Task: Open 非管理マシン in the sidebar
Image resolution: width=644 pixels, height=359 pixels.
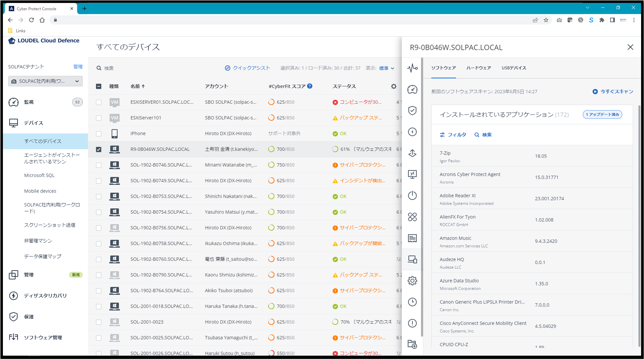Action: 38,241
